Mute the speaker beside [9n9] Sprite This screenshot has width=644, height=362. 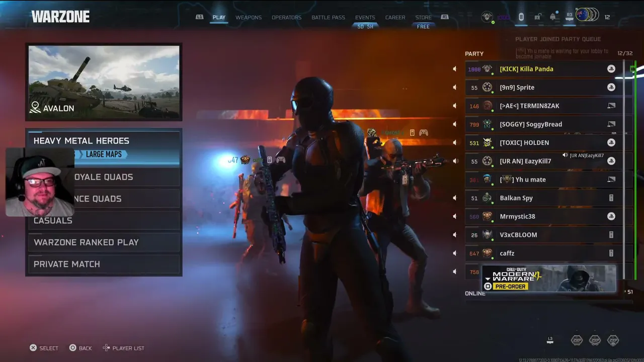[x=455, y=87]
